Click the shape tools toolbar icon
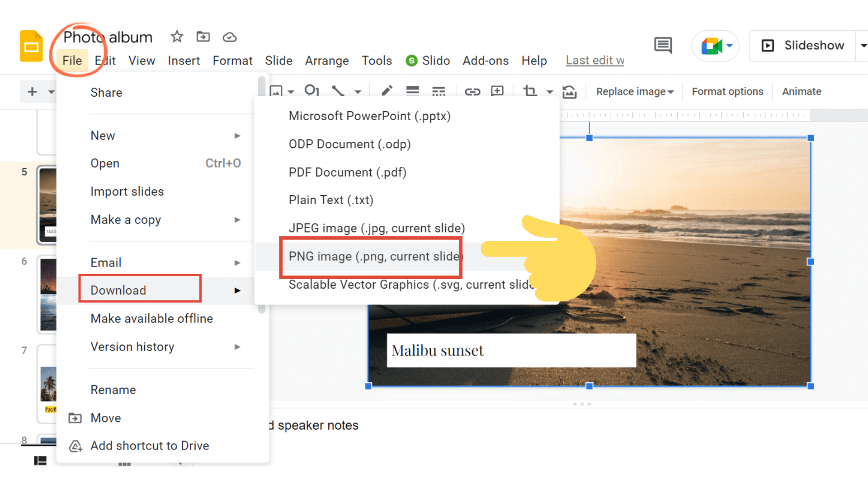 click(x=312, y=91)
